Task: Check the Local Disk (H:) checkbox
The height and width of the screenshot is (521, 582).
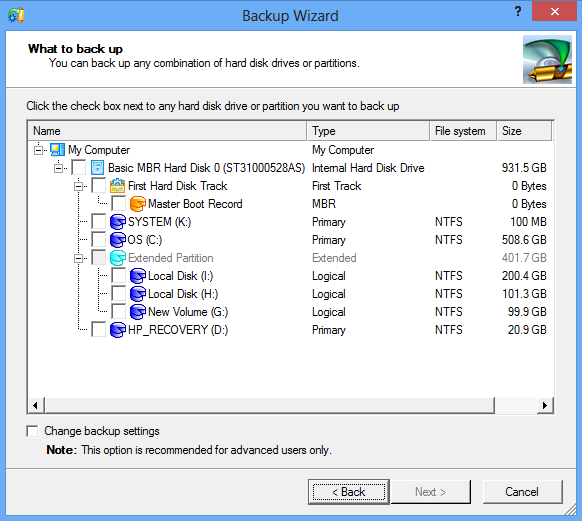Action: [x=119, y=294]
